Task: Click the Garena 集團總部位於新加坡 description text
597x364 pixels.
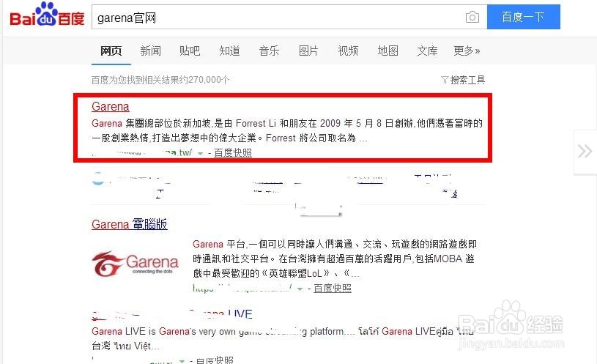Action: 287,130
